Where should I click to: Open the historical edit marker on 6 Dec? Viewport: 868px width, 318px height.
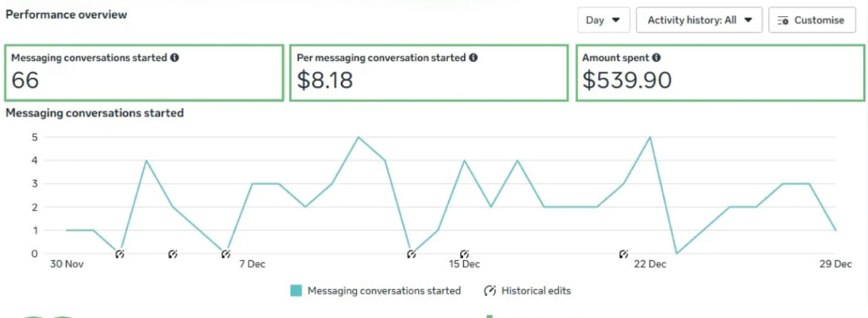(x=226, y=254)
